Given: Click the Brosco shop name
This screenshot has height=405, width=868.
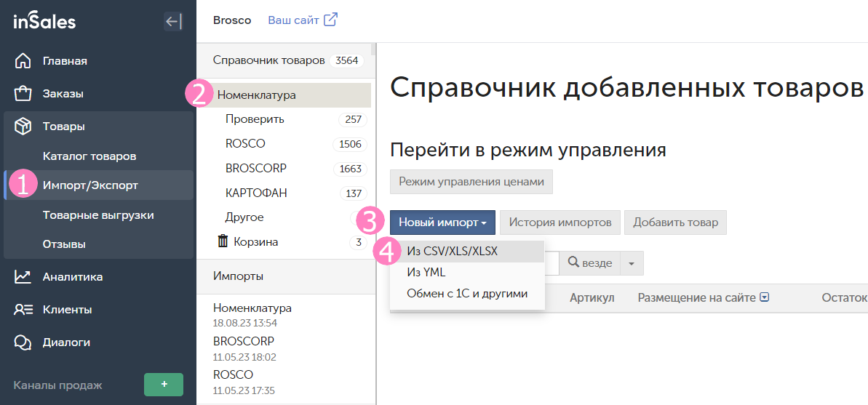Looking at the screenshot, I should tap(232, 20).
